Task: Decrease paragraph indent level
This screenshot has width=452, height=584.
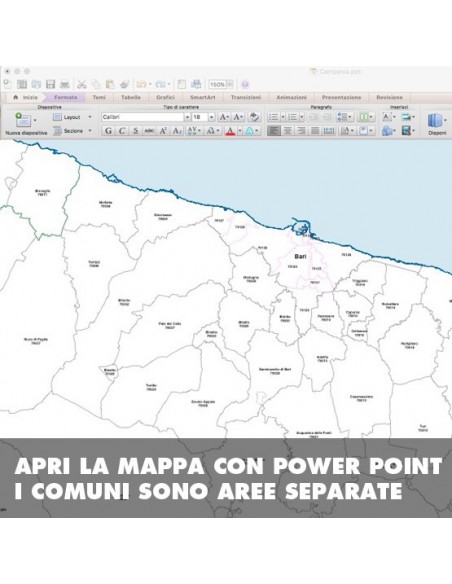Action: 313,117
